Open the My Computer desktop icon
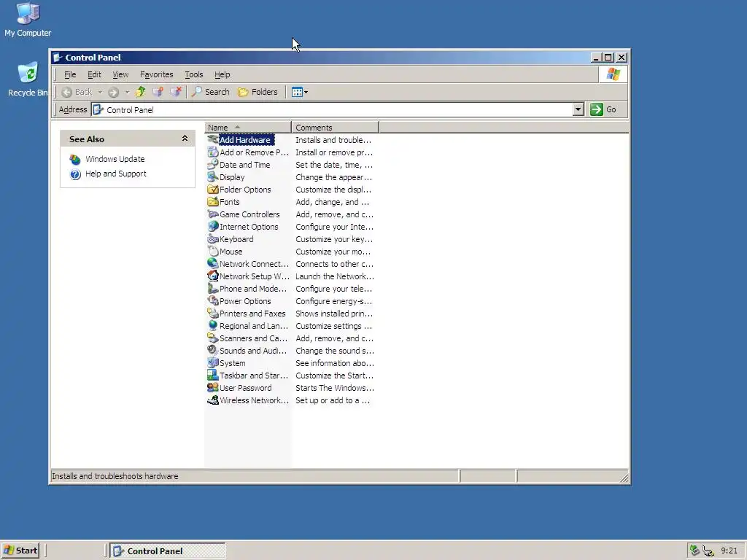Viewport: 747px width, 560px height. [28, 20]
